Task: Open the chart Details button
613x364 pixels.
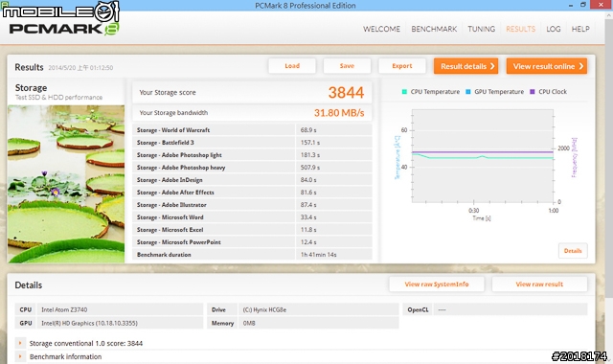Action: click(573, 251)
